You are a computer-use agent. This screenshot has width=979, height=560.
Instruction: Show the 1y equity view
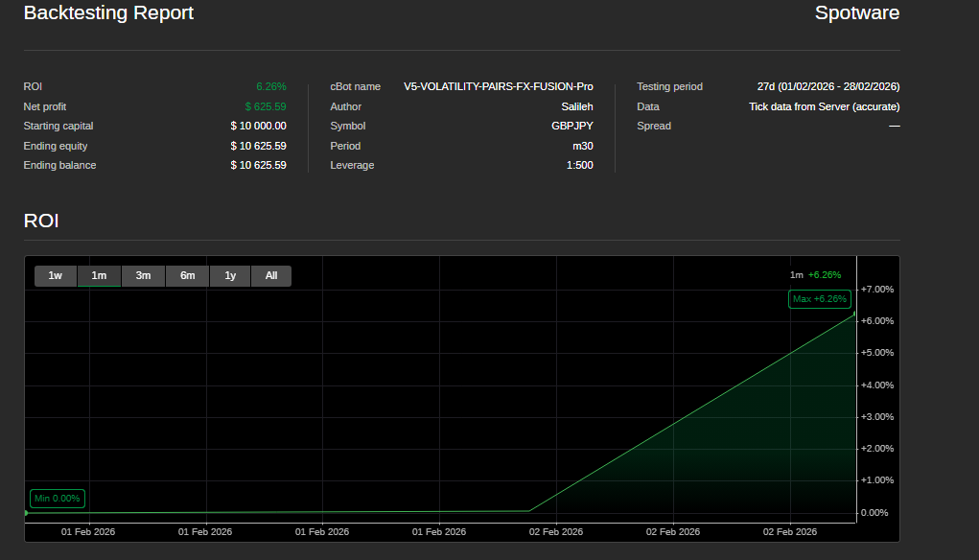pyautogui.click(x=229, y=275)
